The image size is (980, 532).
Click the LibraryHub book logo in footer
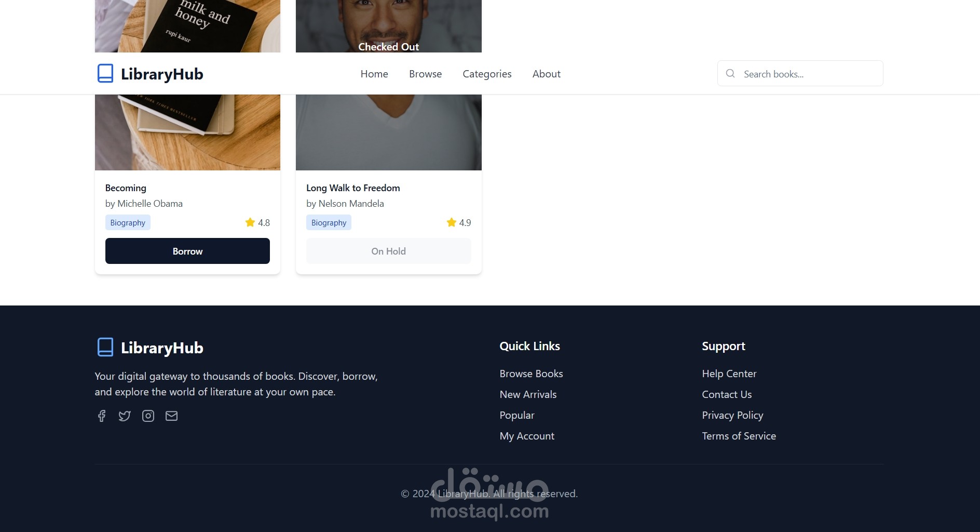(x=105, y=347)
